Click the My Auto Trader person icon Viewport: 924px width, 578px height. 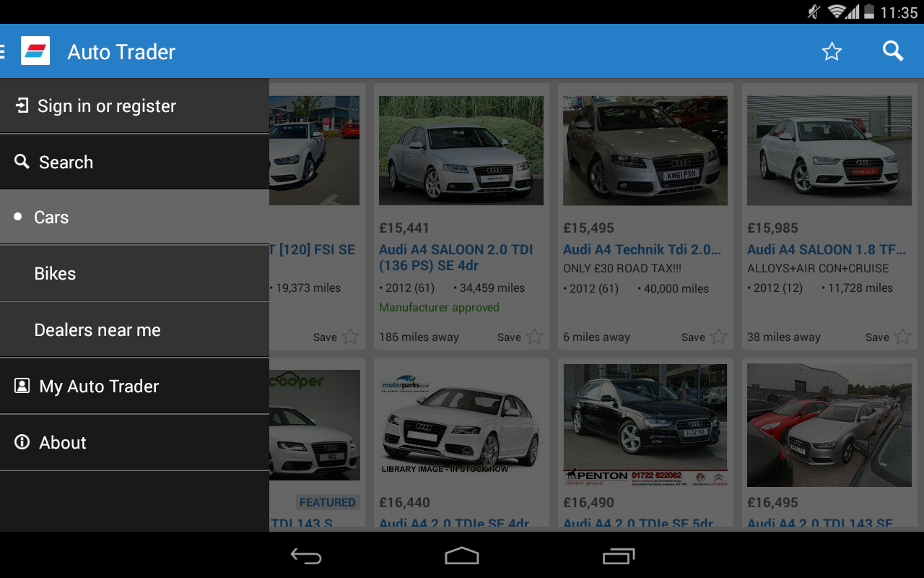(x=20, y=386)
